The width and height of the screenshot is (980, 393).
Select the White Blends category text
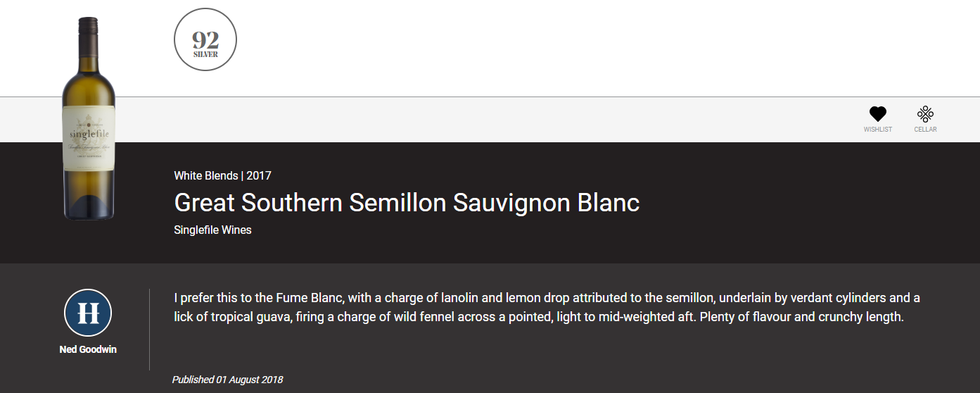(206, 175)
